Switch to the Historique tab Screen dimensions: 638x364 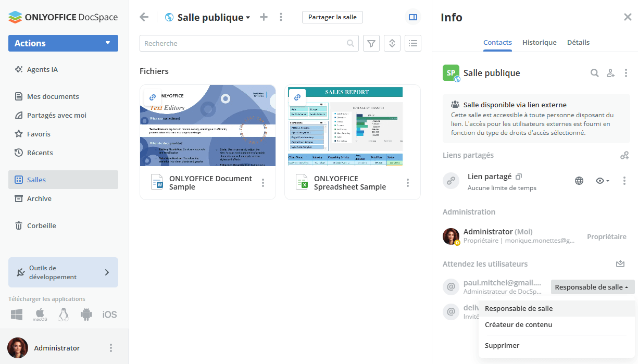(x=539, y=43)
